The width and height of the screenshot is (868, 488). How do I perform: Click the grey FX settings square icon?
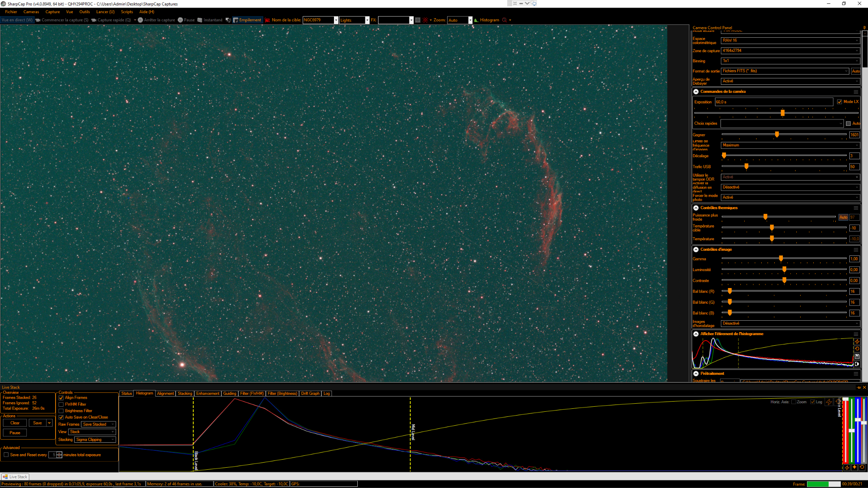click(x=417, y=20)
